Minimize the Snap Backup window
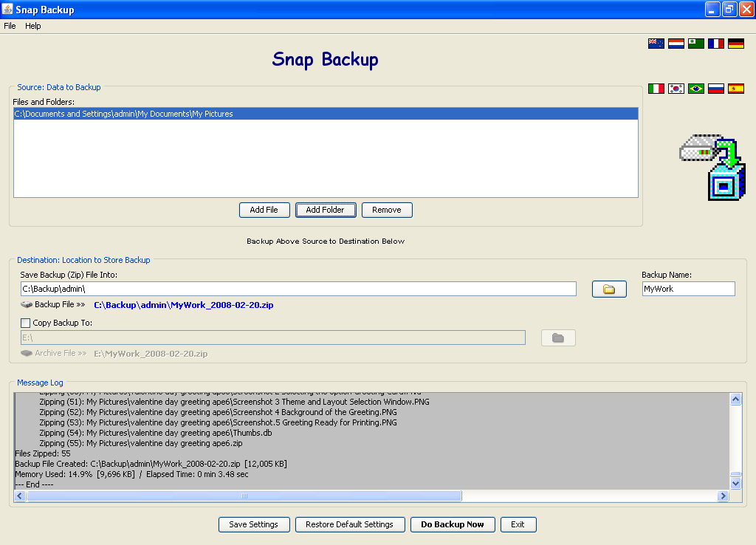756x545 pixels. [712, 9]
